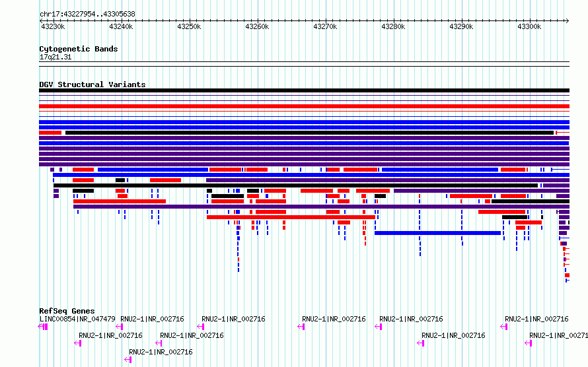Image resolution: width=588 pixels, height=367 pixels.
Task: Click the 43270k ruler label
Action: pos(325,26)
